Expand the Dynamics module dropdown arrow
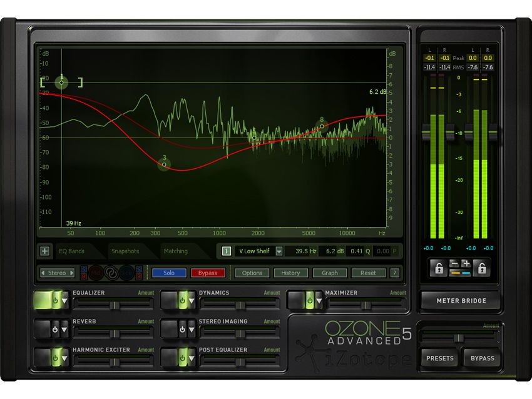This screenshot has width=532, height=399. pyautogui.click(x=191, y=301)
